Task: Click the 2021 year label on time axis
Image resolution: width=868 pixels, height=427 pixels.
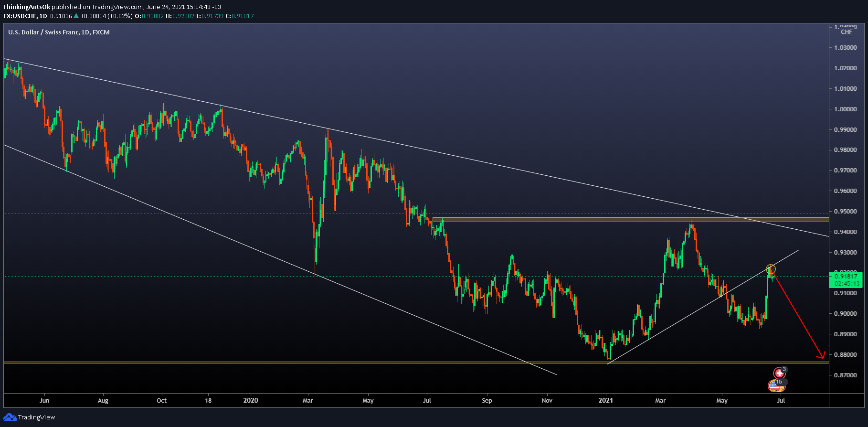Action: [x=606, y=401]
